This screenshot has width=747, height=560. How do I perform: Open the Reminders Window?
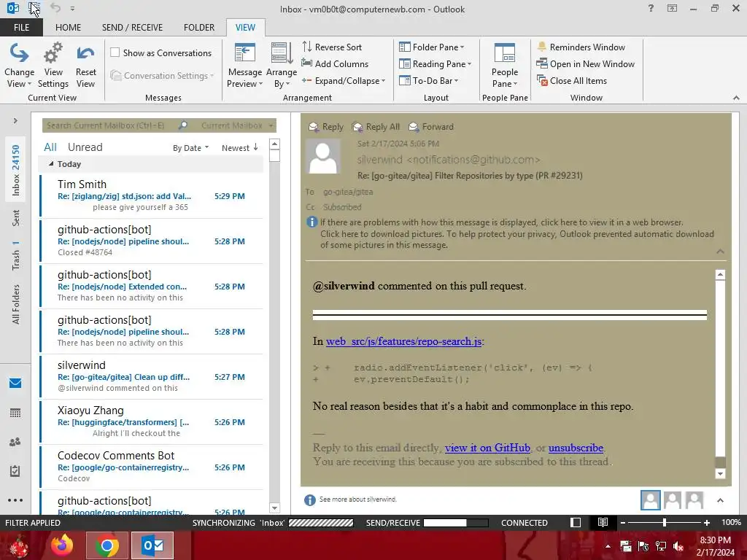[x=581, y=47]
